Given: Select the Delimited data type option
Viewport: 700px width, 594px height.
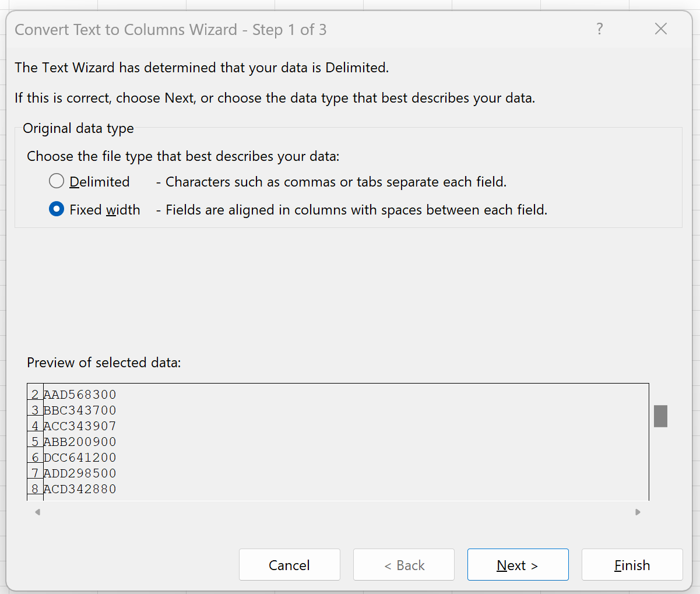Looking at the screenshot, I should click(56, 181).
